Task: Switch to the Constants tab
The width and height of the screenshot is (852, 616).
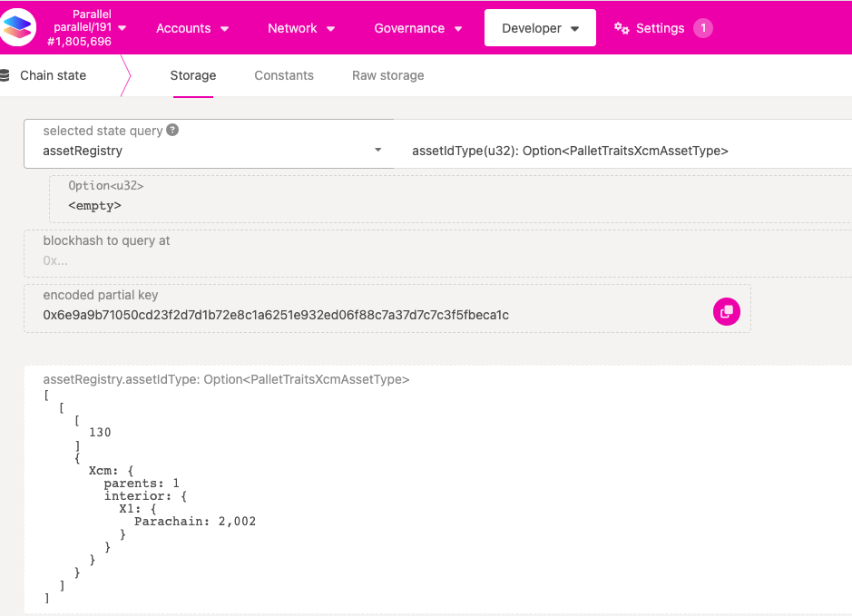Action: point(284,75)
